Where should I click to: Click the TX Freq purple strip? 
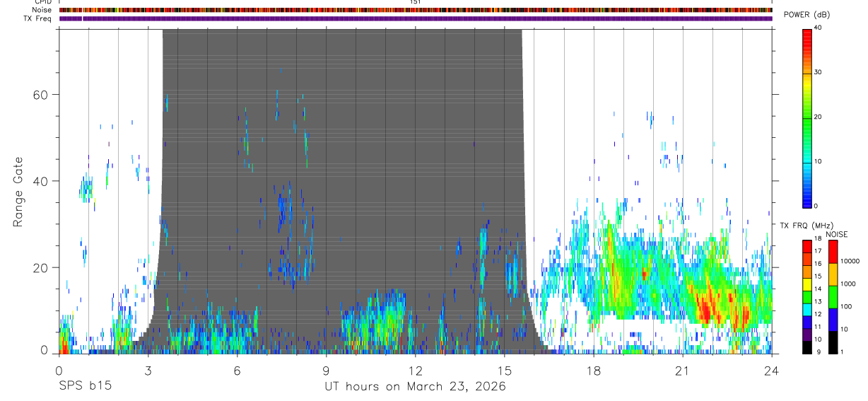[x=416, y=18]
